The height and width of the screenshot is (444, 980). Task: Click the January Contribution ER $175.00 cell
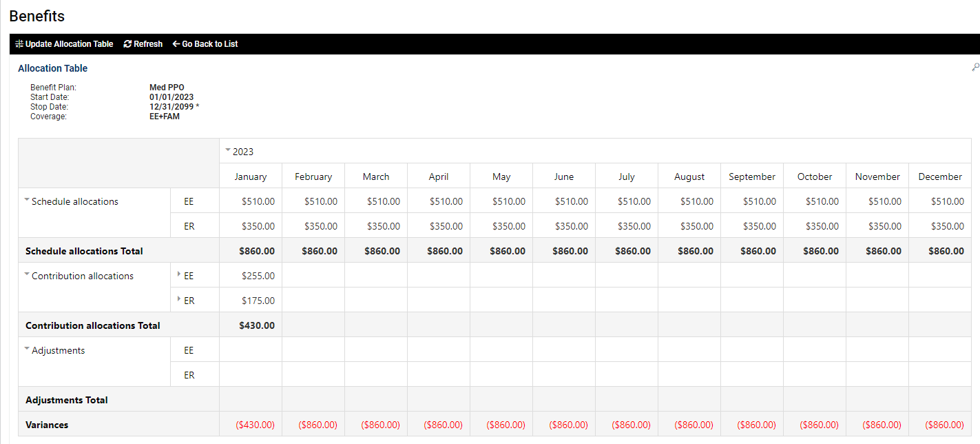tap(251, 301)
